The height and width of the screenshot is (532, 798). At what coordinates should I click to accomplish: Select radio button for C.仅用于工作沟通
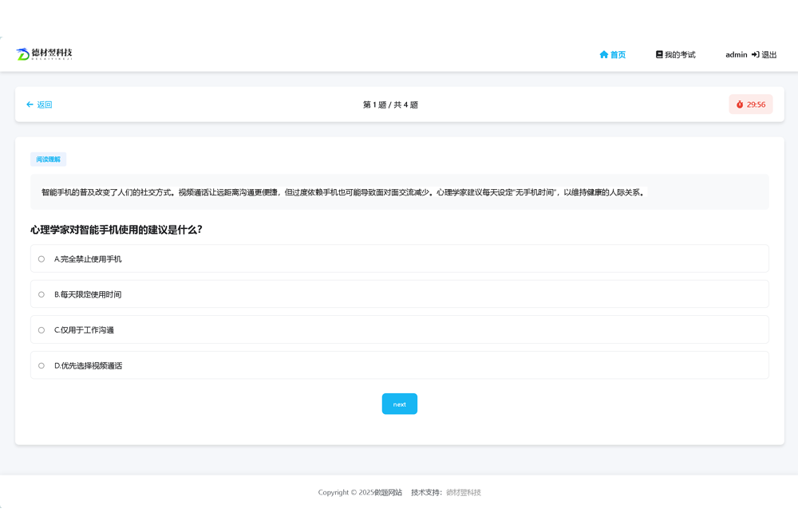(x=41, y=330)
